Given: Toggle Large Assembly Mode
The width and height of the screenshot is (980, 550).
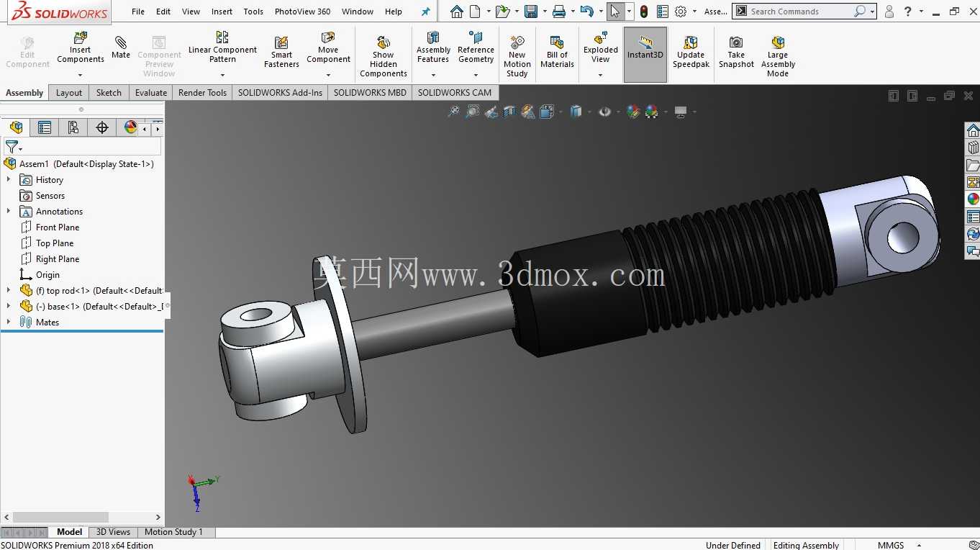Looking at the screenshot, I should (x=778, y=56).
